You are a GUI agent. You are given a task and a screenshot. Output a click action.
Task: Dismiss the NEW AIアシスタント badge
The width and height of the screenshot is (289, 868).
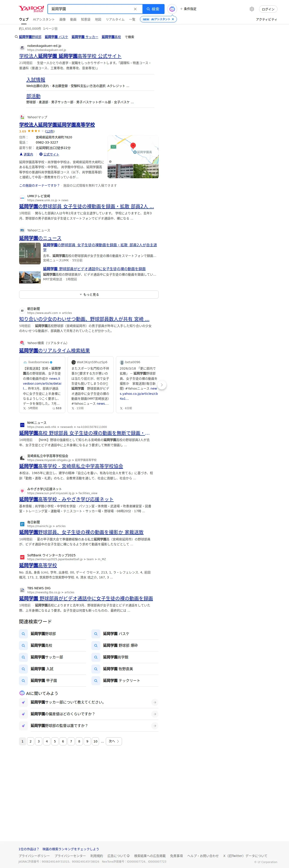tap(173, 19)
